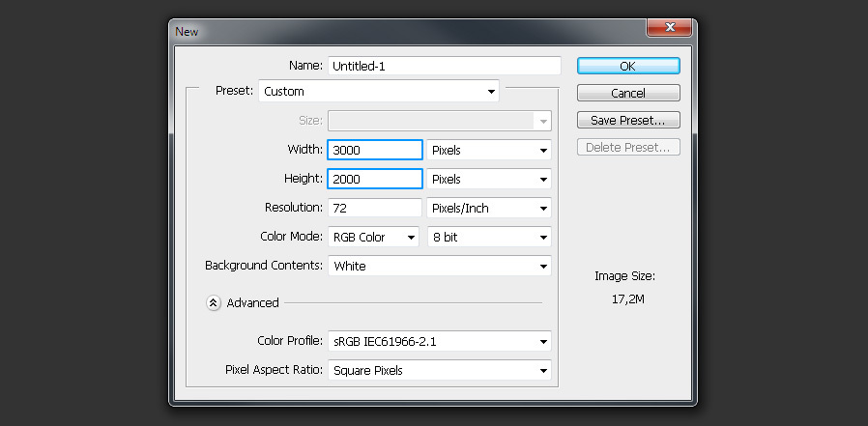
Task: Close the New dialog with red X
Action: pos(669,27)
